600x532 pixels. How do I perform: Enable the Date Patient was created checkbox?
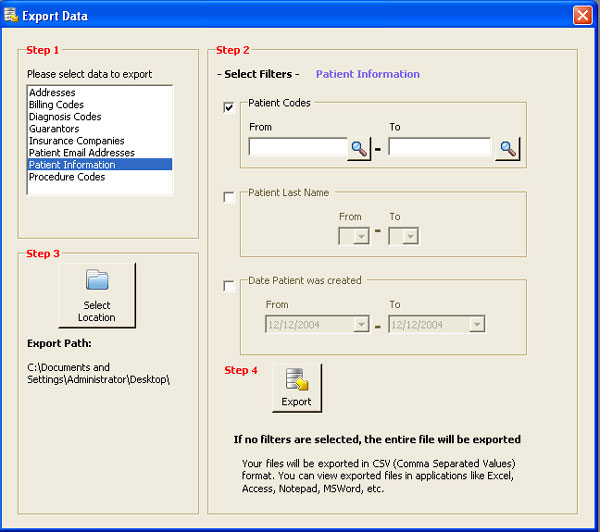(x=230, y=286)
